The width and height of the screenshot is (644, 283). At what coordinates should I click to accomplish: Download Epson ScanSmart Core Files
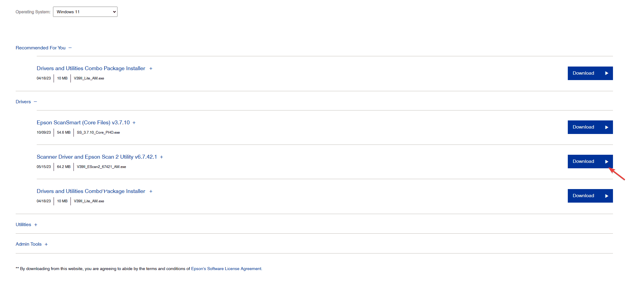[x=590, y=127]
